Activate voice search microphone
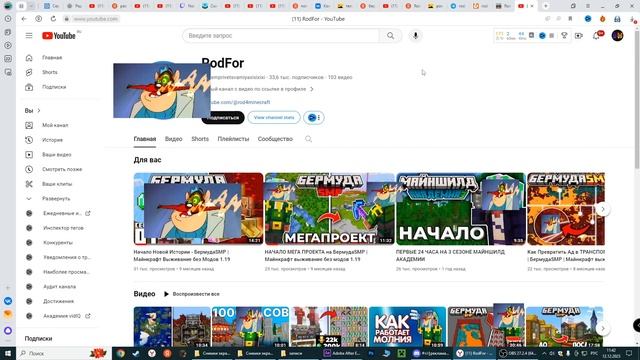640x360 pixels. [x=416, y=36]
